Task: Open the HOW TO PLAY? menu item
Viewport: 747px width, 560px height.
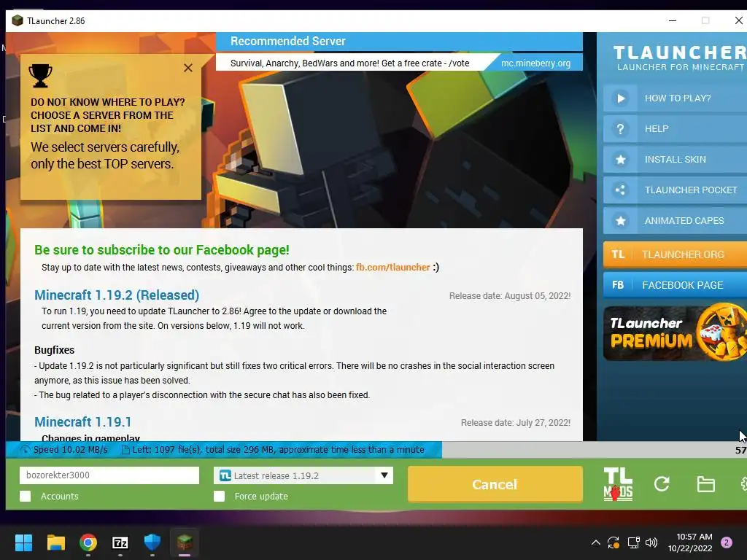Action: 675,98
